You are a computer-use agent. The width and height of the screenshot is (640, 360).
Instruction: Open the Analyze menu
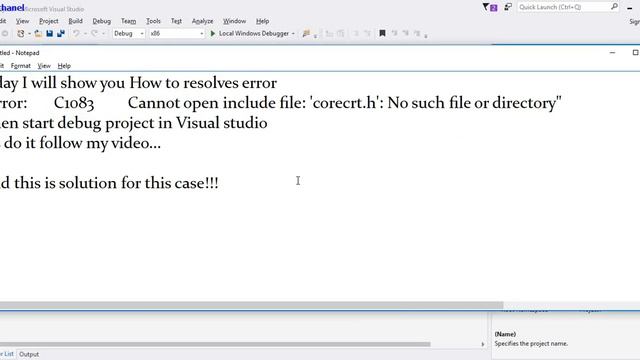[x=202, y=21]
